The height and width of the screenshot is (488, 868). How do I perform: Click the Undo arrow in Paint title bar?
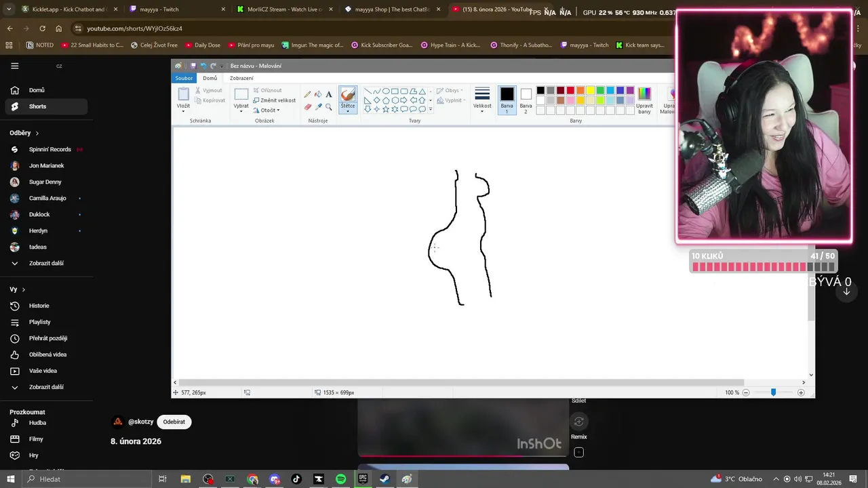coord(203,66)
